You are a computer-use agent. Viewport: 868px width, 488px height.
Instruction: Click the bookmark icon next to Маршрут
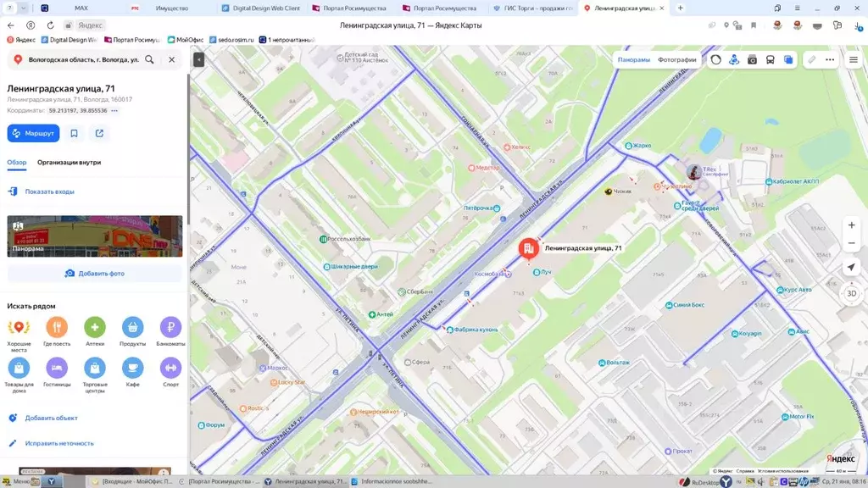[75, 133]
